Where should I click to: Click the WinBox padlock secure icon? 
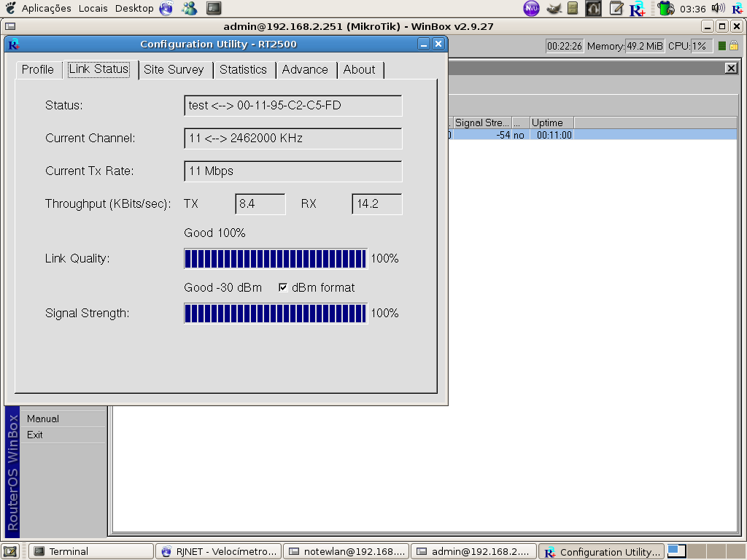click(734, 46)
